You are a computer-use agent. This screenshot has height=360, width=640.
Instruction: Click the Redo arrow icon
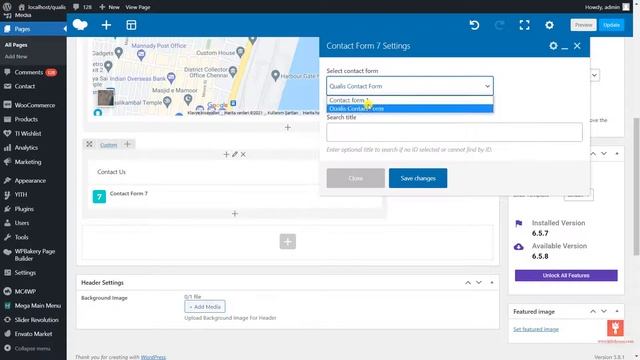(499, 25)
